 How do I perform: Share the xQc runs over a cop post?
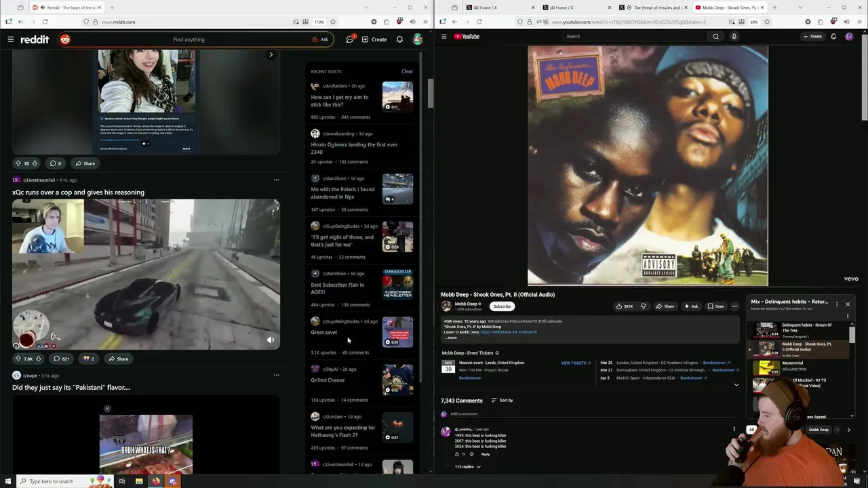click(118, 359)
